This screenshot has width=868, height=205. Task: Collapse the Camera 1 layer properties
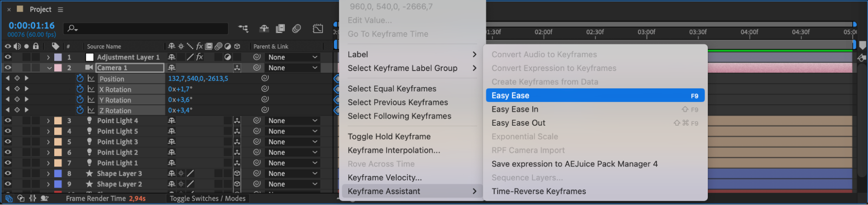point(49,68)
